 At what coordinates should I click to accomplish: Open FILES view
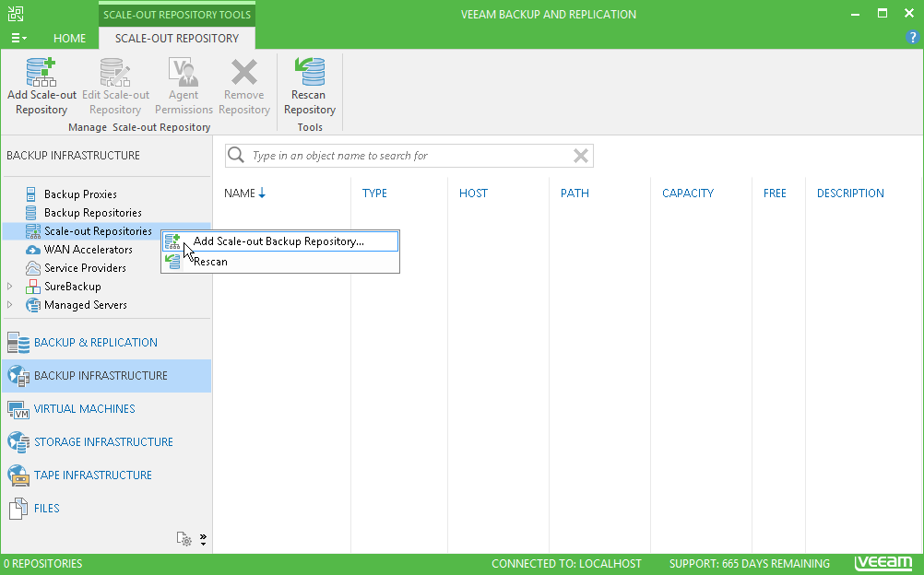(x=107, y=508)
